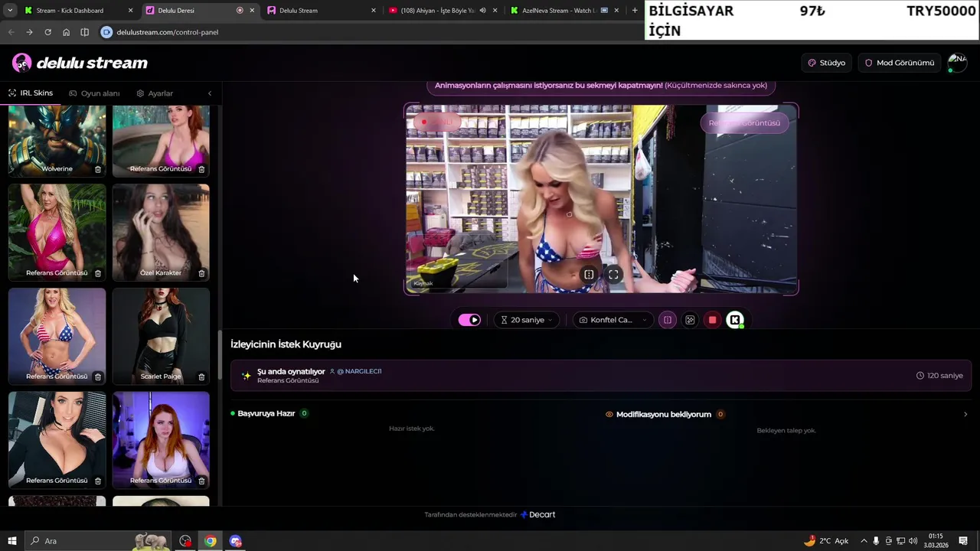Viewport: 980px width, 551px height.
Task: Click the camera permission icon in address bar
Action: coord(106,32)
